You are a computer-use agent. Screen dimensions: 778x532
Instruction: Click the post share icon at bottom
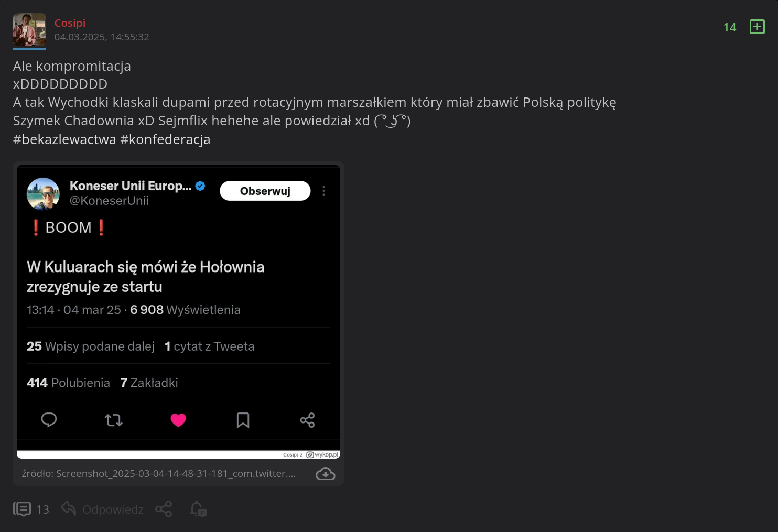[164, 509]
